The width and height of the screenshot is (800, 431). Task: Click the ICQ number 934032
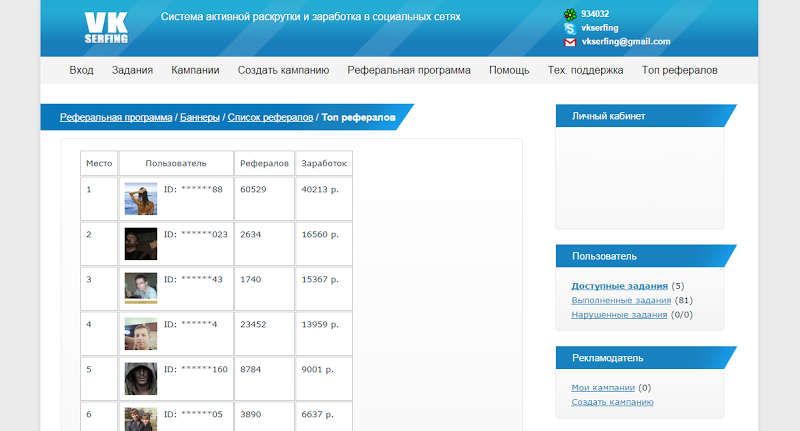pos(595,14)
